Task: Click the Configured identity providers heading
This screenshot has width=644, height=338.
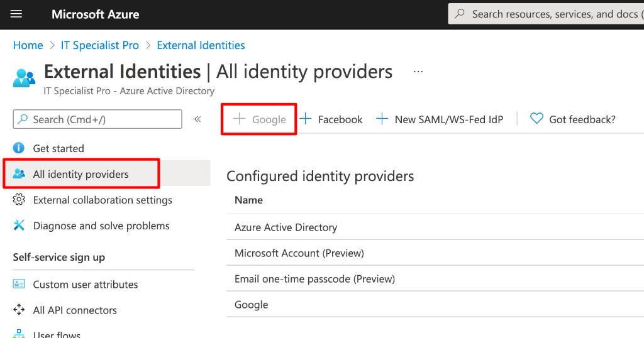Action: (320, 177)
